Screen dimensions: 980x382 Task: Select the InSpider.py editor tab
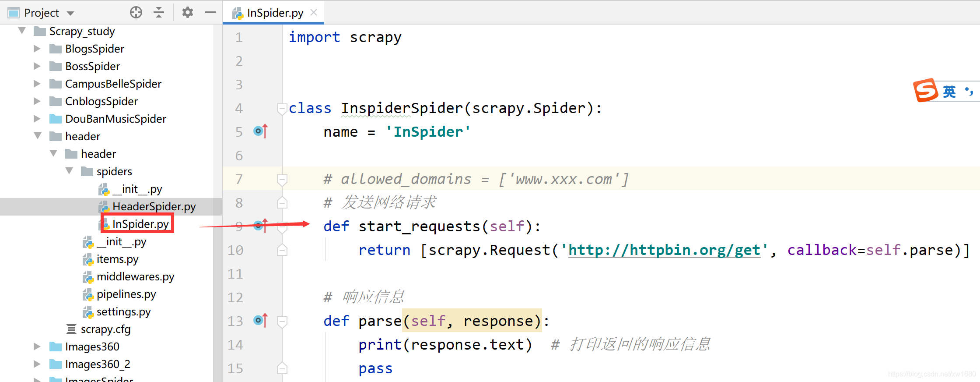coord(274,13)
